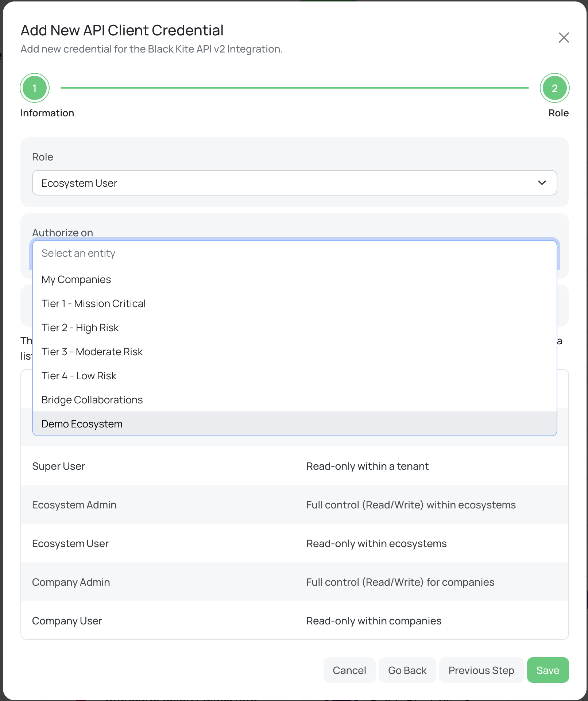Save the new API credential

tap(548, 670)
